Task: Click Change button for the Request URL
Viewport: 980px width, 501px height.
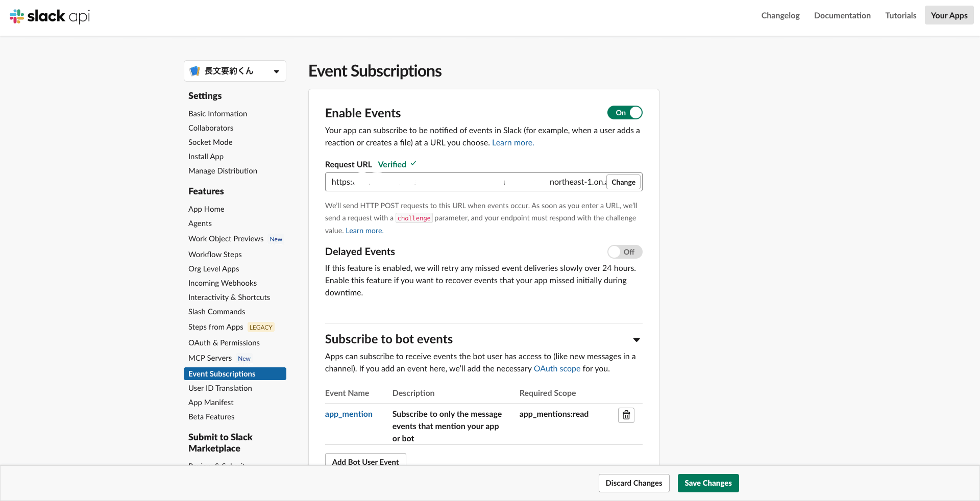Action: click(623, 182)
